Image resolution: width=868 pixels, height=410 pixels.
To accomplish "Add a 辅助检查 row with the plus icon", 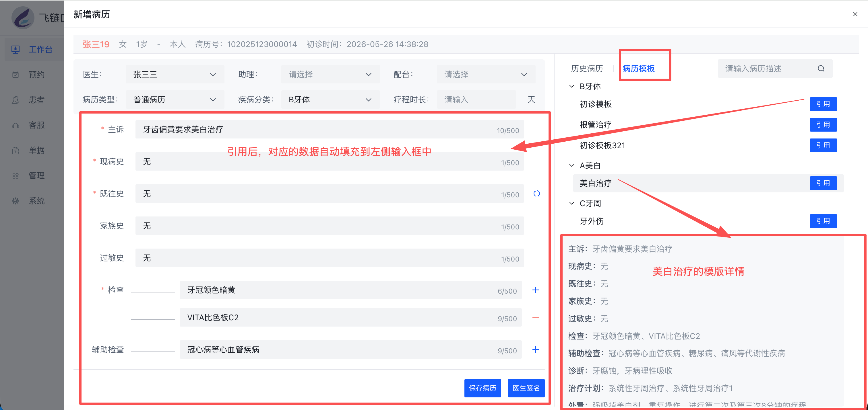I will [x=535, y=350].
